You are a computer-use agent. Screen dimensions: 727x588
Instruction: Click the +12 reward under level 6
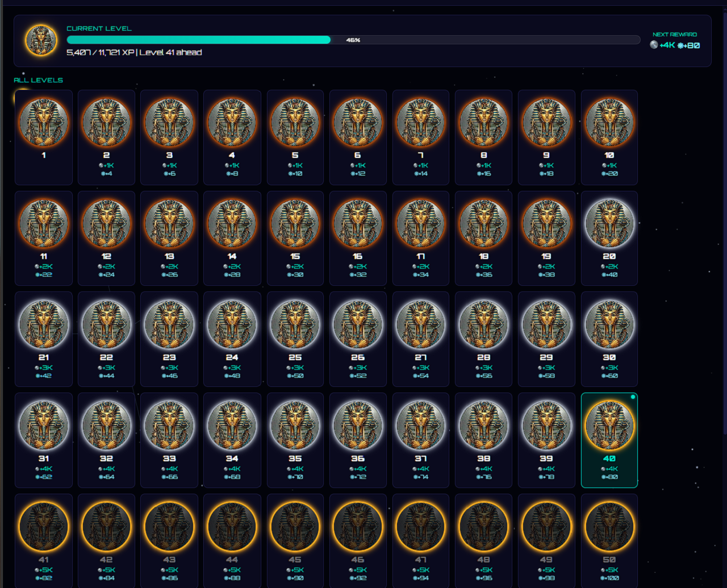tap(358, 174)
